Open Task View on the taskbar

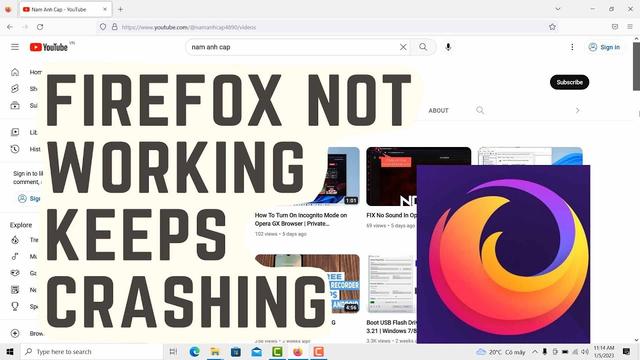173,351
